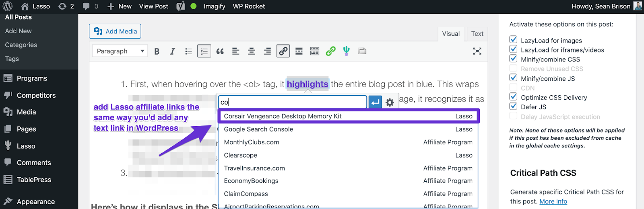This screenshot has height=209, width=644.
Task: Open Howdy, Sean Brison account menu
Action: click(606, 6)
